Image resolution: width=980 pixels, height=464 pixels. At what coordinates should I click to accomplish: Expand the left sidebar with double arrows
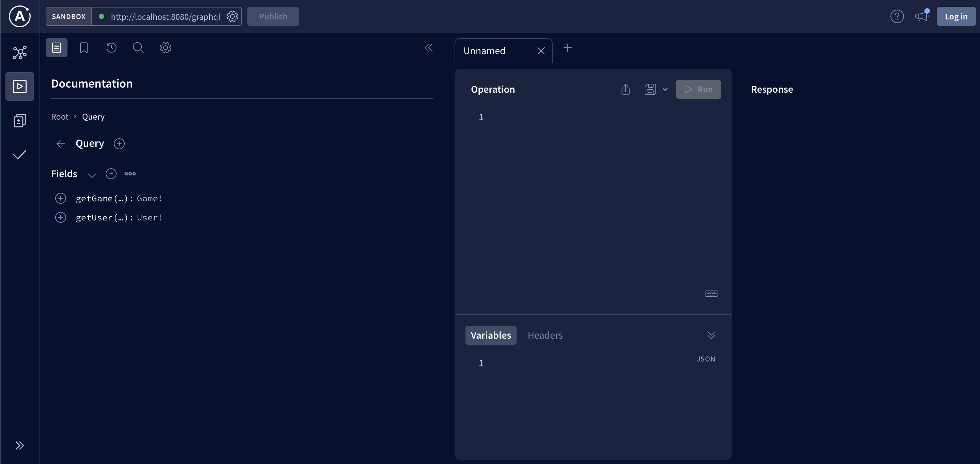click(20, 445)
